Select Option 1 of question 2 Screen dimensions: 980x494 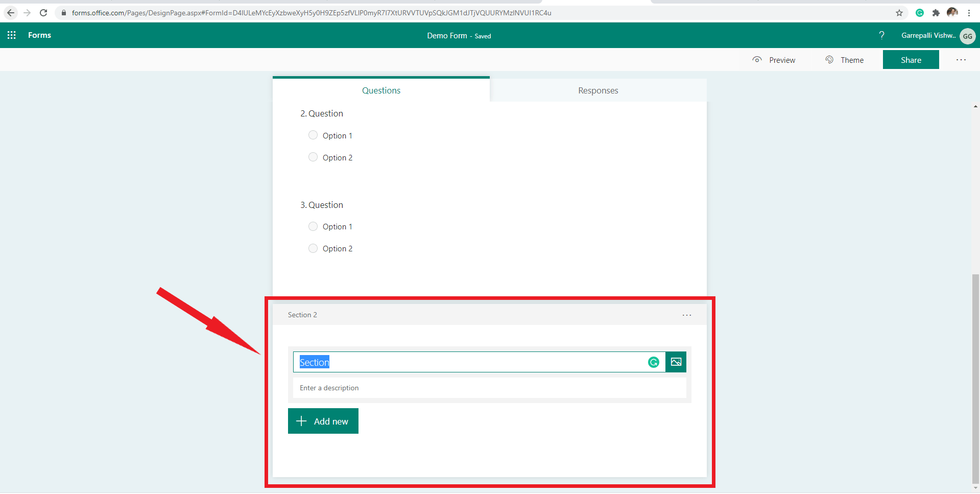click(313, 135)
